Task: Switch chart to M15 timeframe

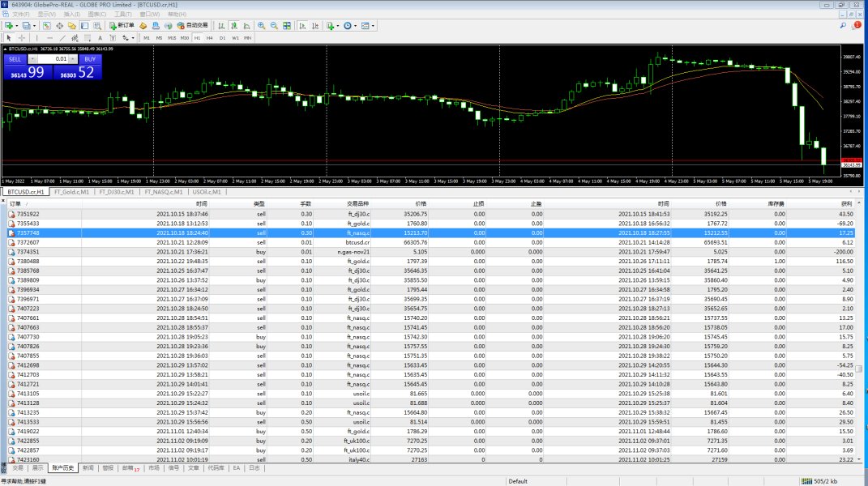Action: 172,37
